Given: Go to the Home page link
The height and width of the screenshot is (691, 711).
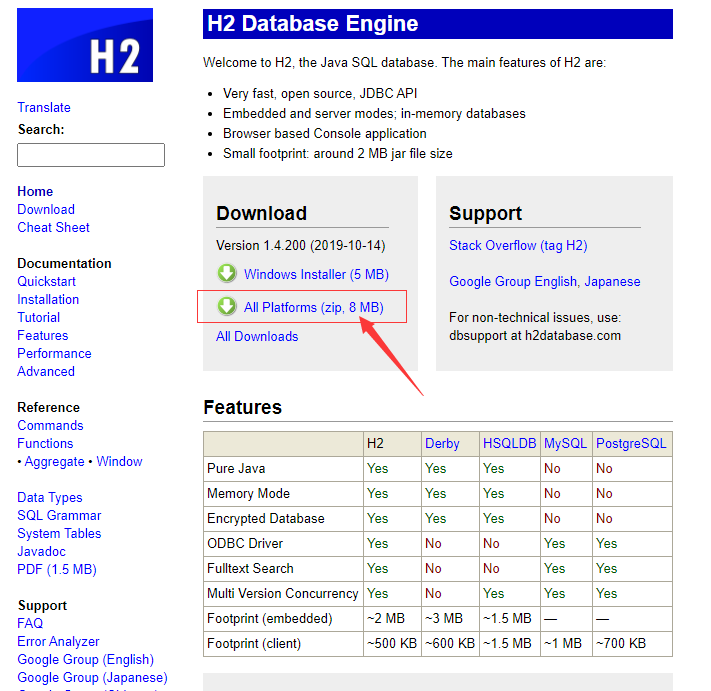Looking at the screenshot, I should 35,191.
